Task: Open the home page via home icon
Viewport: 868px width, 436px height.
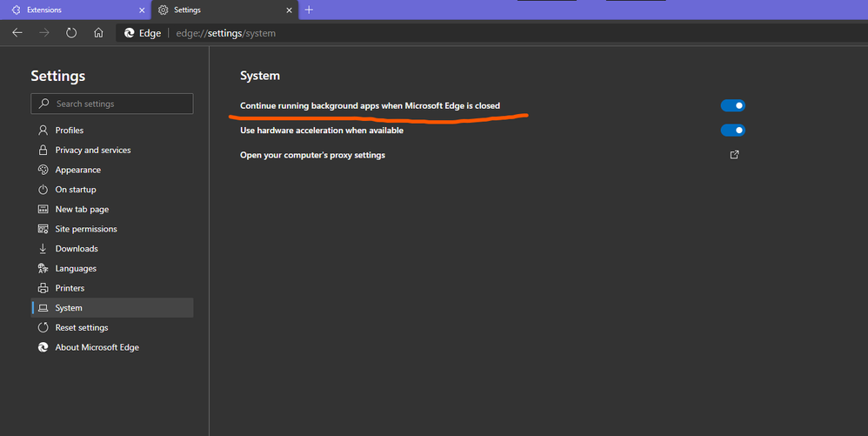Action: (98, 33)
